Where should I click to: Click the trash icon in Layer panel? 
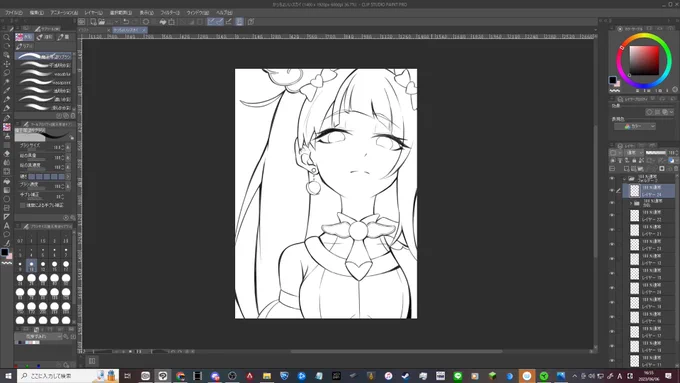pyautogui.click(x=676, y=169)
